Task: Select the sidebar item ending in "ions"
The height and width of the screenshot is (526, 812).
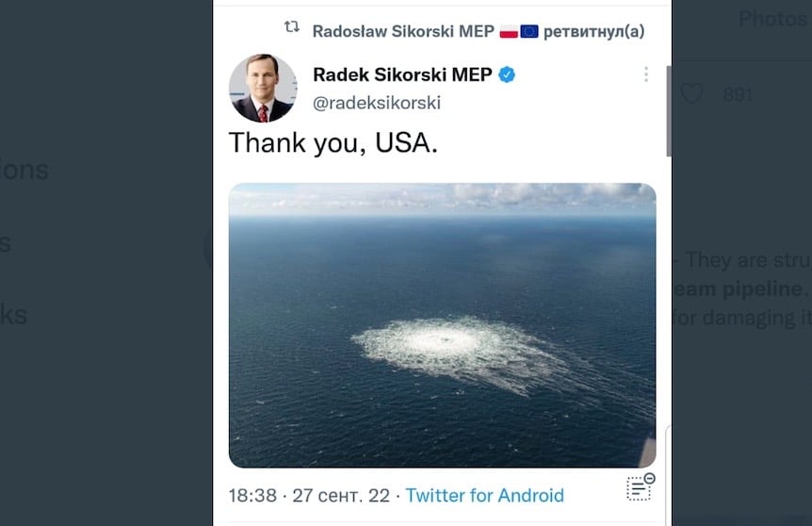Action: (x=24, y=171)
